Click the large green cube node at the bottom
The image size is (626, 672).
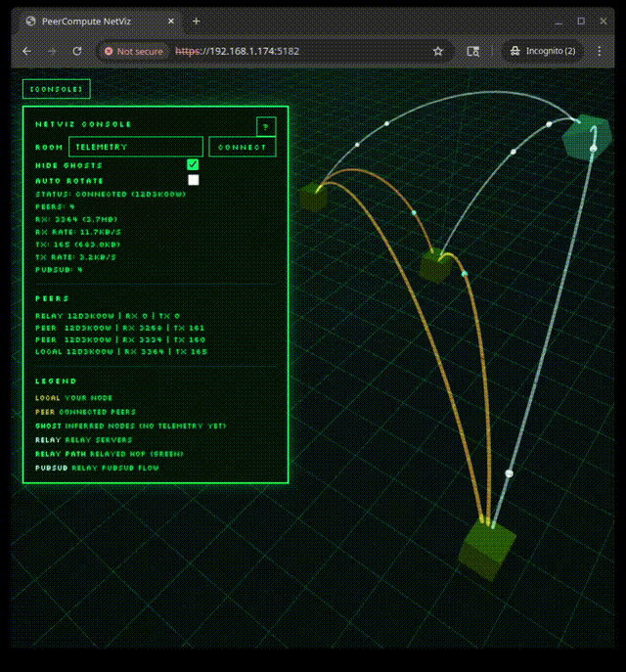coord(487,550)
